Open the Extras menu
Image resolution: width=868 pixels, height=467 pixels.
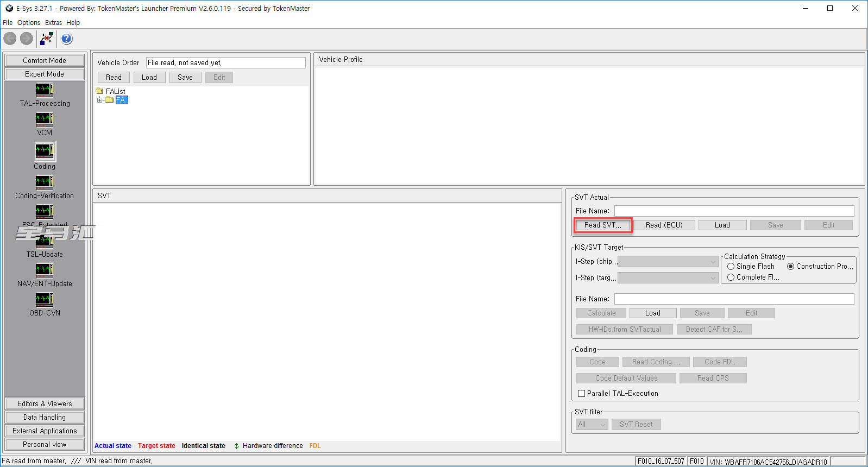[x=53, y=23]
